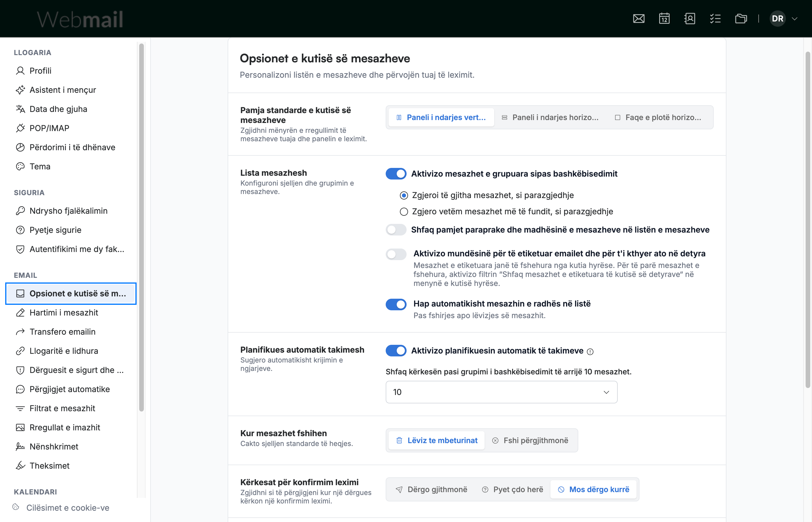Select Zgjero vetëm mesazhet më të fundit radio

point(403,211)
